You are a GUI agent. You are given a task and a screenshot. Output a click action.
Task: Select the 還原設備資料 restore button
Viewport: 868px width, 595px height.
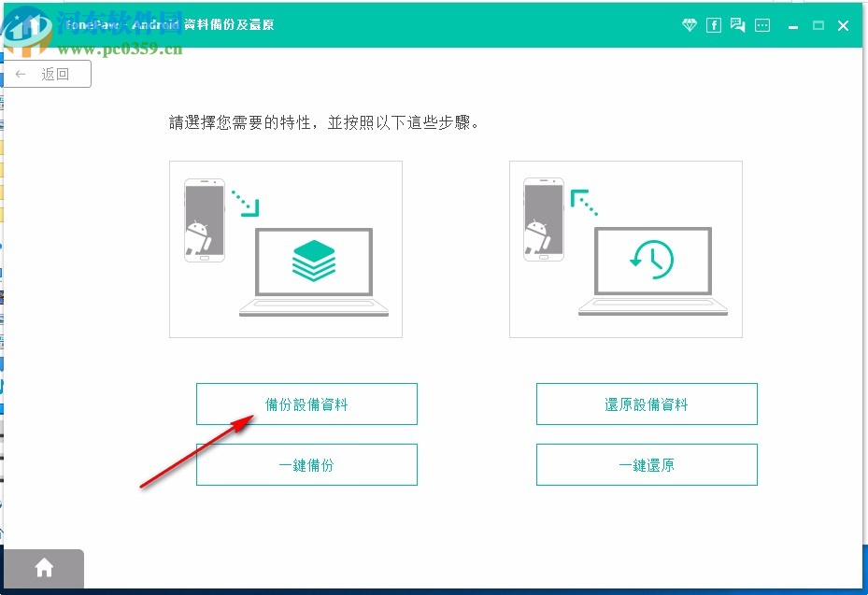point(647,404)
